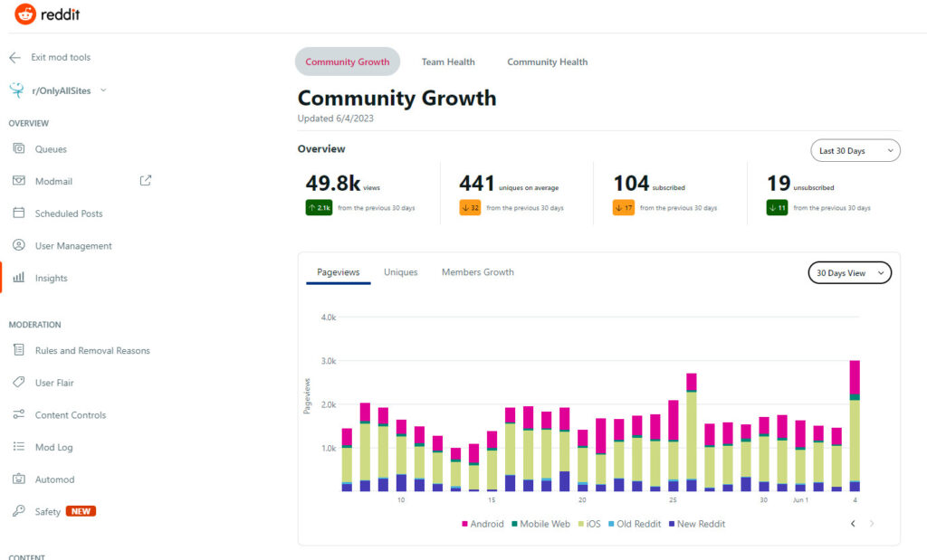Select the Insights bar chart icon
The image size is (927, 560).
18,279
